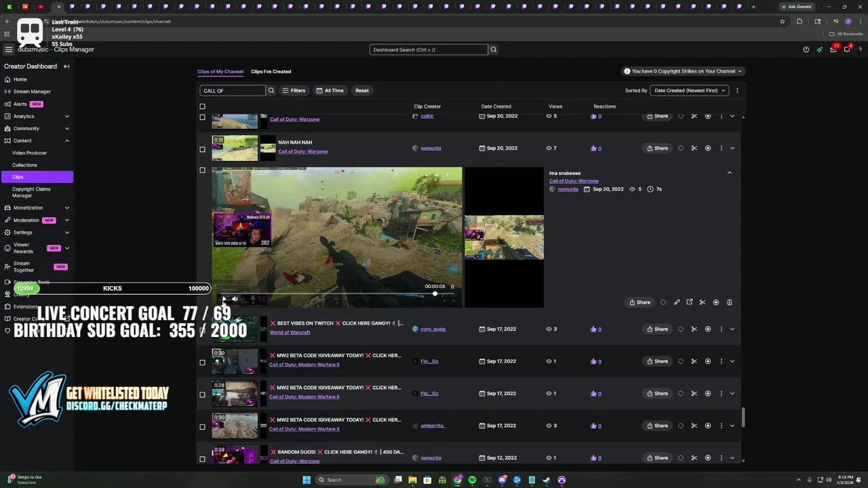This screenshot has width=868, height=488.
Task: Open ima snakeeee clip in new window
Action: [x=690, y=302]
